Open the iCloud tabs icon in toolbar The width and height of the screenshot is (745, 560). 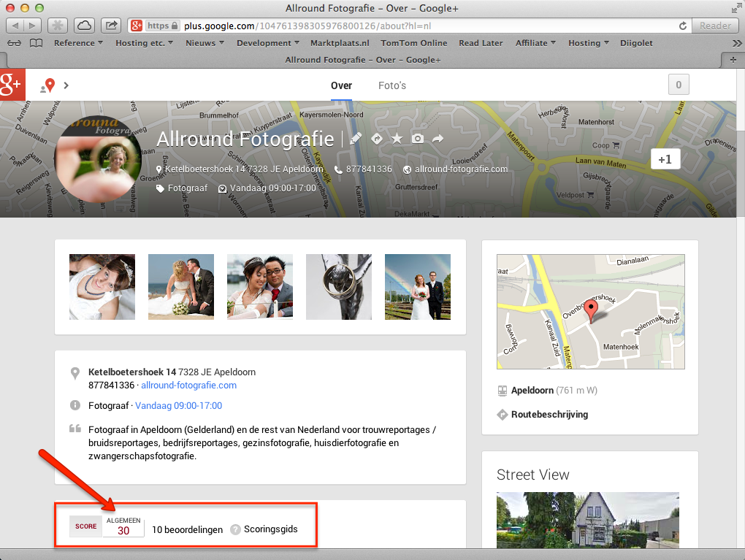(84, 26)
